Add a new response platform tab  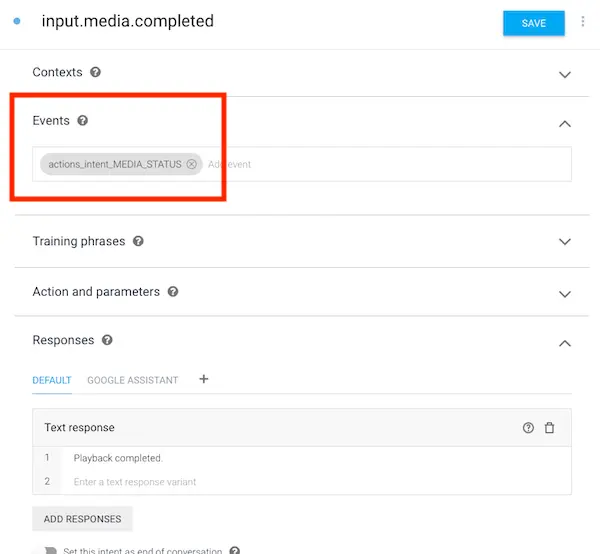pos(204,379)
